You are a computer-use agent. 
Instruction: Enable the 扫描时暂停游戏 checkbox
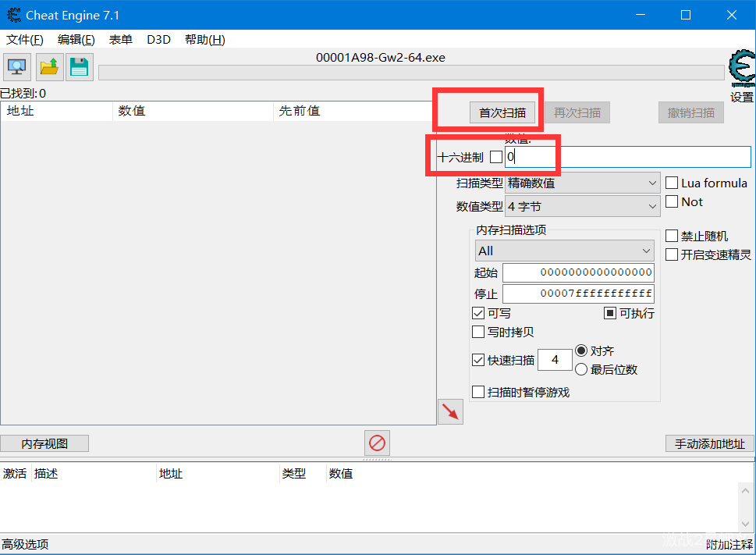(x=477, y=392)
